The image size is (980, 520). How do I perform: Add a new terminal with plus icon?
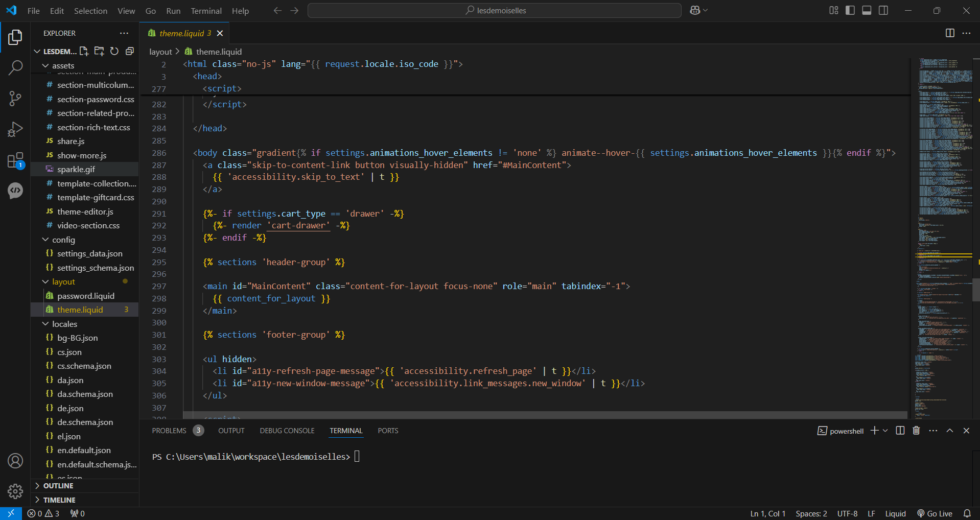point(875,431)
